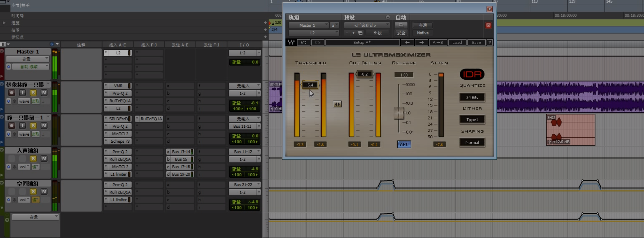Toggle the ARC auto release button
This screenshot has height=238, width=644.
tap(404, 144)
